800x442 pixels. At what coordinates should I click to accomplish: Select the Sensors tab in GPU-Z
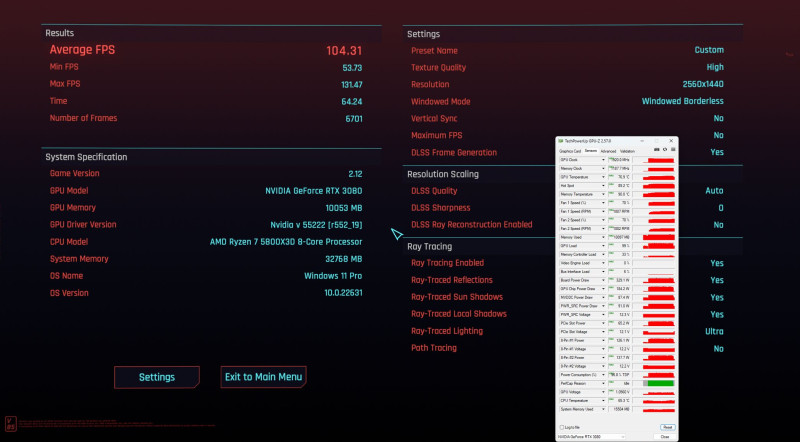point(591,151)
